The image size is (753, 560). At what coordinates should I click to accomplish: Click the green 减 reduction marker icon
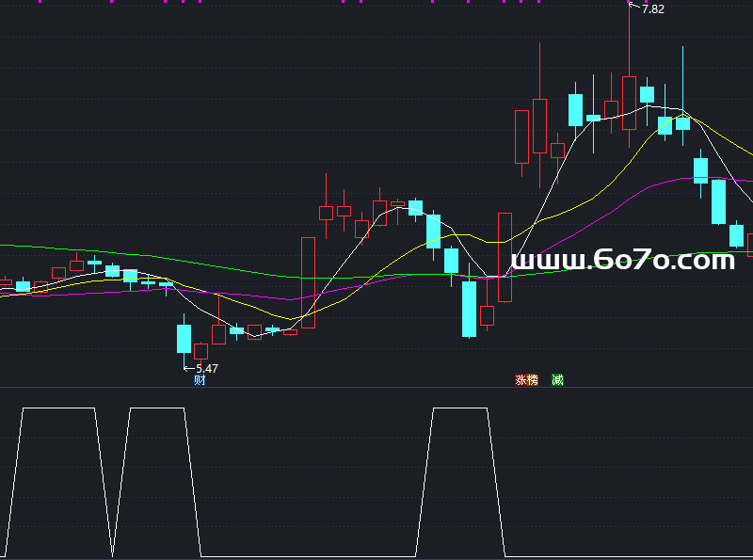pyautogui.click(x=558, y=380)
